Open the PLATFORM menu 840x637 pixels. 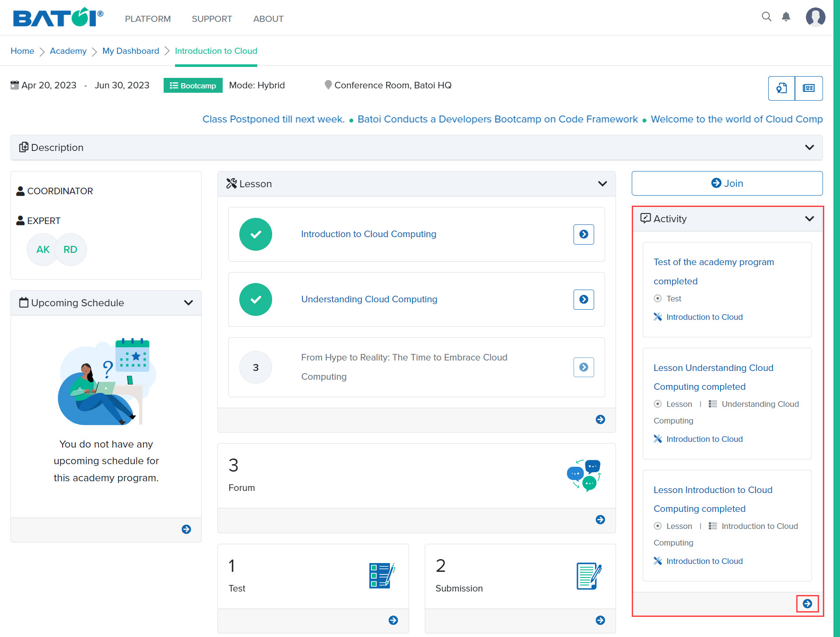[148, 19]
